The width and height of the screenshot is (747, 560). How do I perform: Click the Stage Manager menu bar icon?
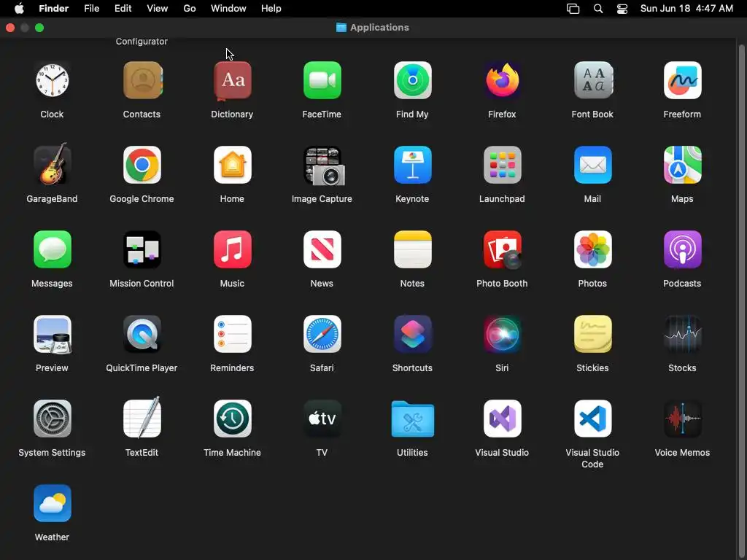pos(573,9)
